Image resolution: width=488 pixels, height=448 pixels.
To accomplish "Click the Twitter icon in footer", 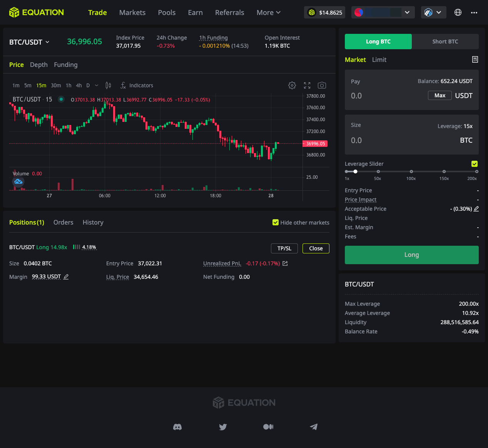I will click(x=223, y=427).
